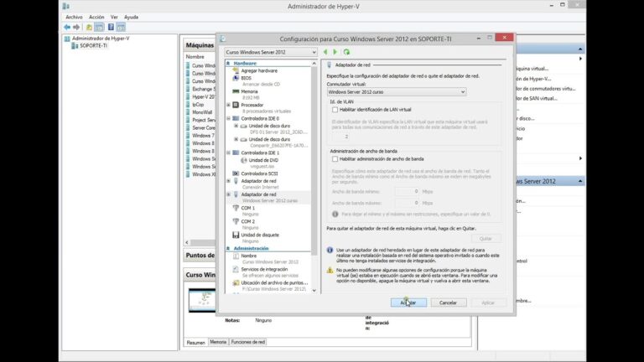Image resolution: width=644 pixels, height=362 pixels.
Task: Open the Acción menu
Action: point(96,18)
